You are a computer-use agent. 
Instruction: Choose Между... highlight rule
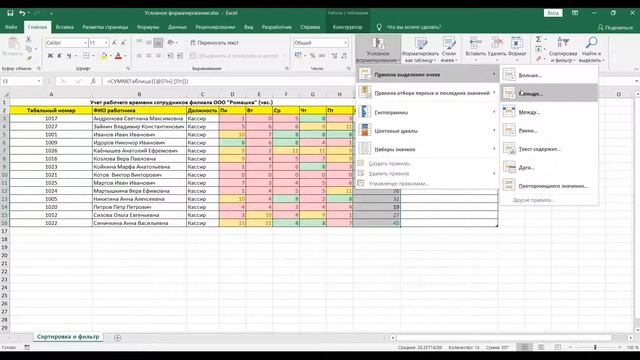[x=549, y=112]
